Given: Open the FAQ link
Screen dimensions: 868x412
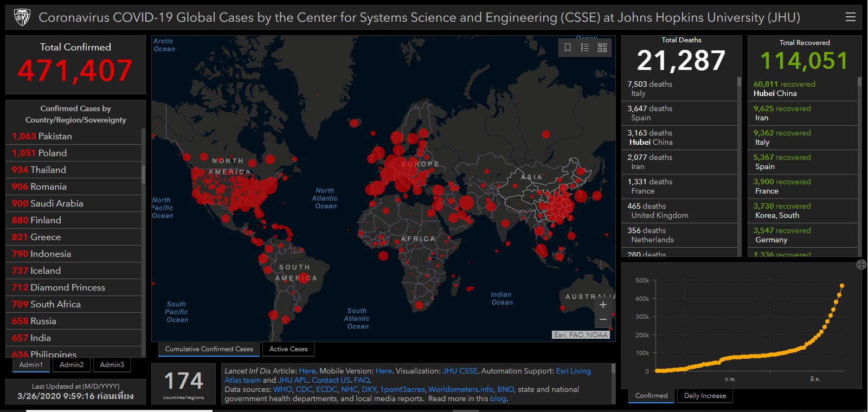Looking at the screenshot, I should (362, 380).
